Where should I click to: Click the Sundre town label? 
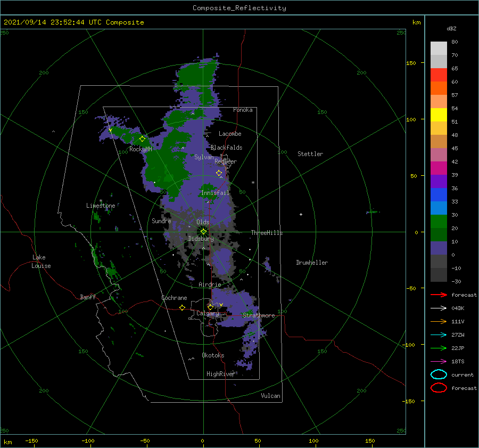point(161,221)
